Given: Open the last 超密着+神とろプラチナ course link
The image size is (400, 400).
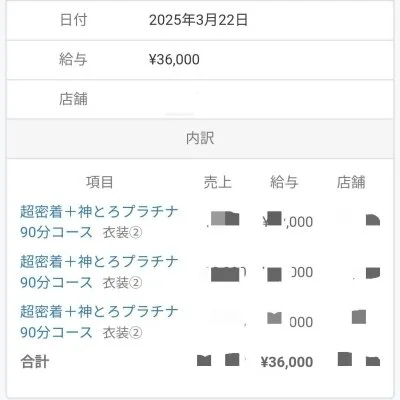Looking at the screenshot, I should click(99, 322).
